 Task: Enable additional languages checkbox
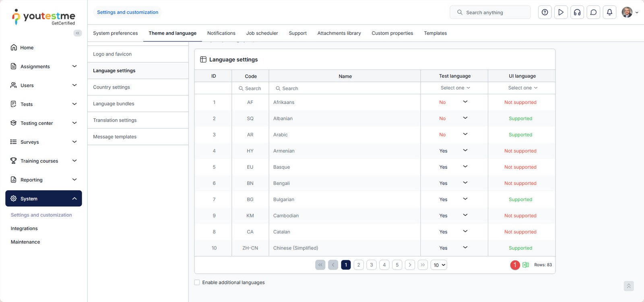[x=197, y=283]
